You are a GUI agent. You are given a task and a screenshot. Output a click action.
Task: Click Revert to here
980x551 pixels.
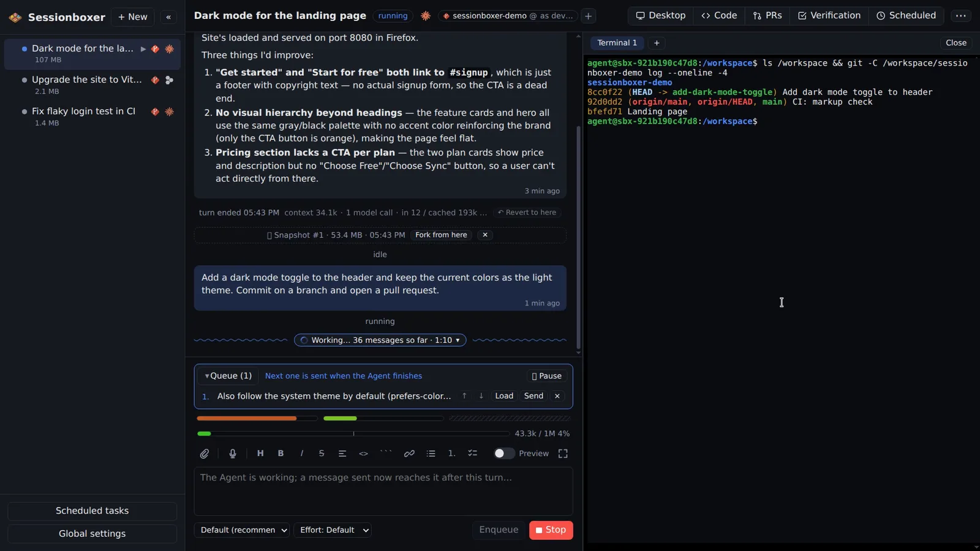point(527,212)
